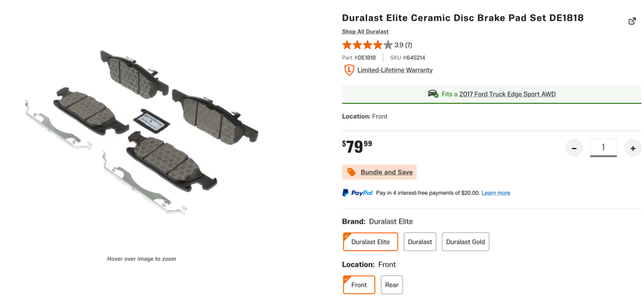This screenshot has width=644, height=296.
Task: Open the 2017 Ford Truck Edge vehicle link
Action: [507, 94]
